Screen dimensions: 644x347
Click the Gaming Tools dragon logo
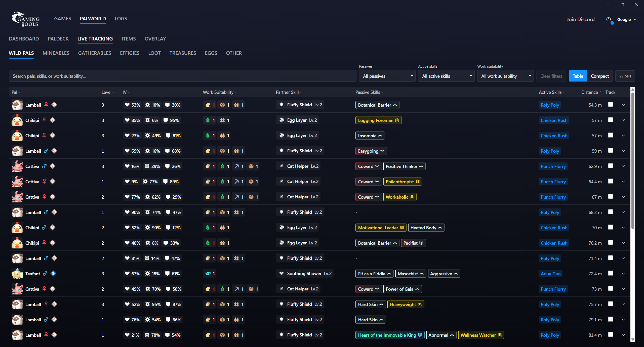click(x=25, y=19)
